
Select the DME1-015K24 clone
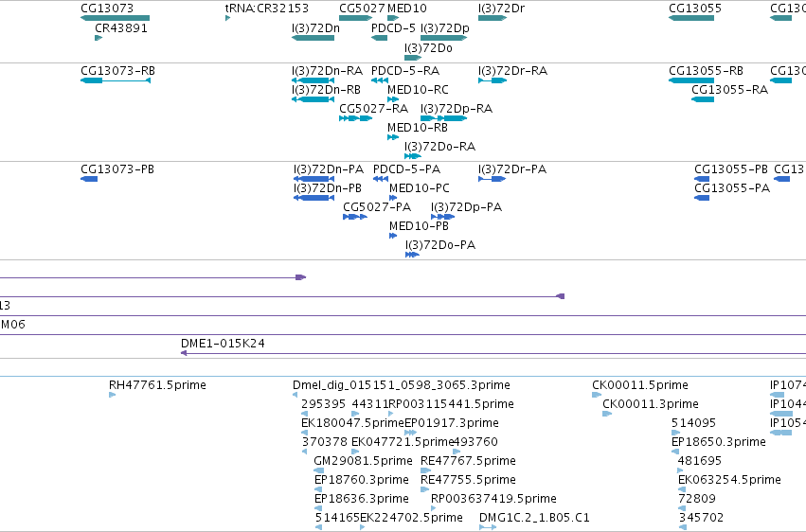point(493,353)
